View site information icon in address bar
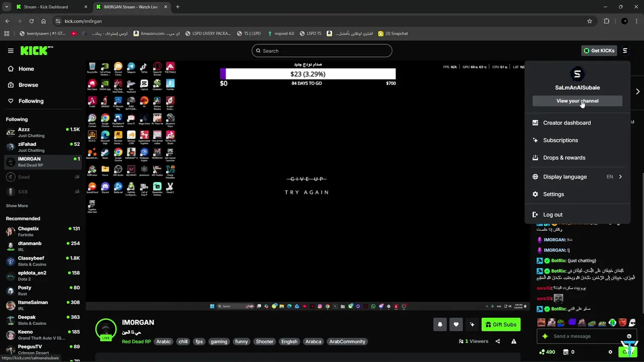 tap(58, 21)
